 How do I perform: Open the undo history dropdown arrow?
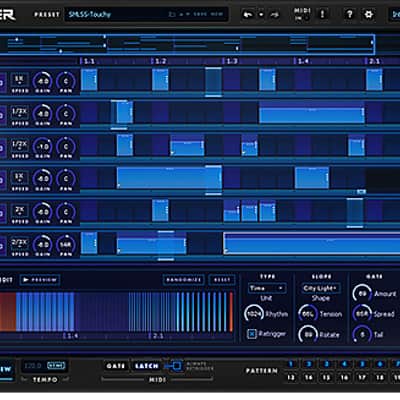click(261, 15)
